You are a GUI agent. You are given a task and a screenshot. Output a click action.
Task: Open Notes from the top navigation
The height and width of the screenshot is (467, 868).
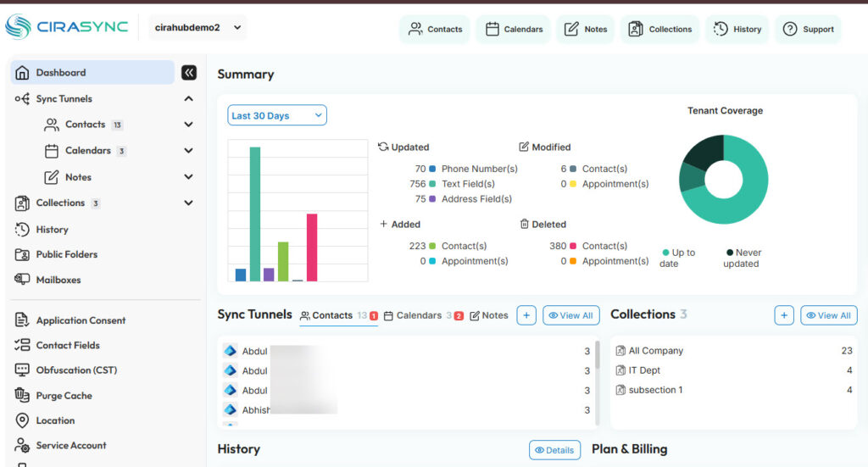[x=585, y=29]
